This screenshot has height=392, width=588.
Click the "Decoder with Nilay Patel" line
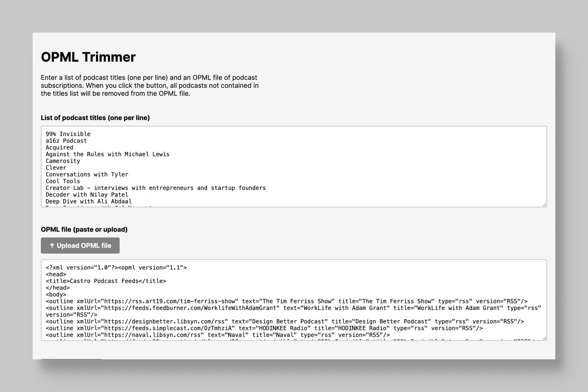tap(87, 195)
